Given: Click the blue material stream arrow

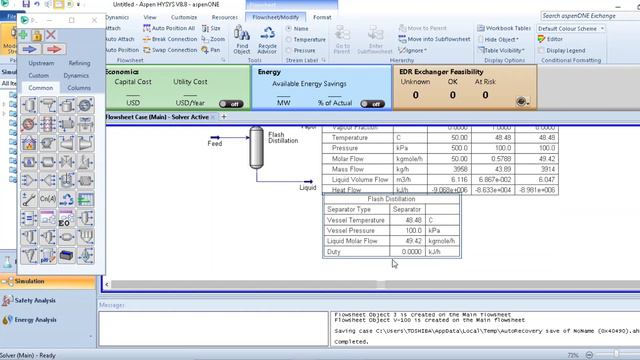Looking at the screenshot, I should (x=29, y=49).
